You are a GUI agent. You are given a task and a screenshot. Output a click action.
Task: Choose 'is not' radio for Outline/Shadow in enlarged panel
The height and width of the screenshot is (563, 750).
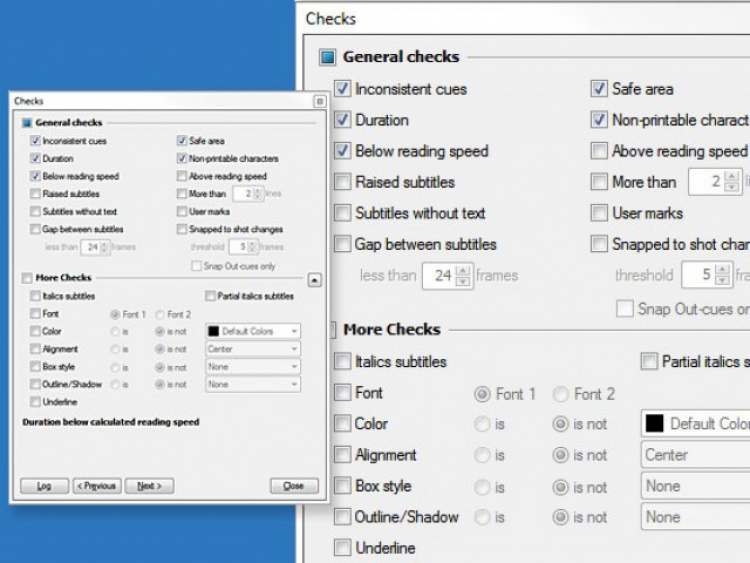point(560,517)
